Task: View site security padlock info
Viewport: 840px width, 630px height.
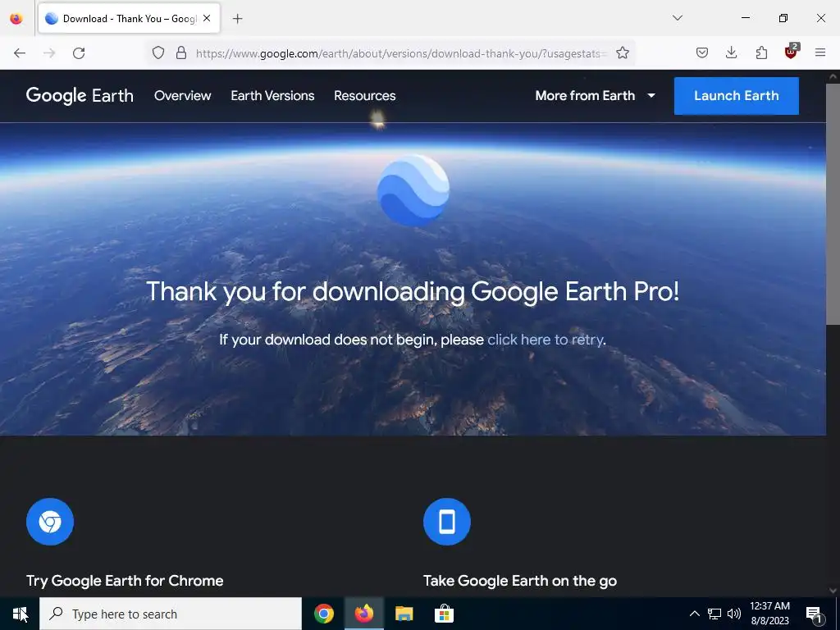Action: point(181,53)
